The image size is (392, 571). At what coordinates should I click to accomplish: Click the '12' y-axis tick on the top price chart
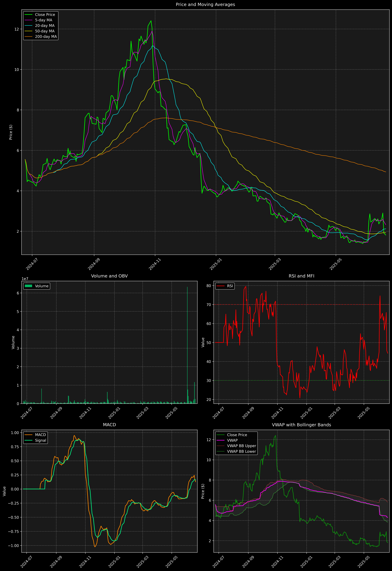(x=16, y=29)
